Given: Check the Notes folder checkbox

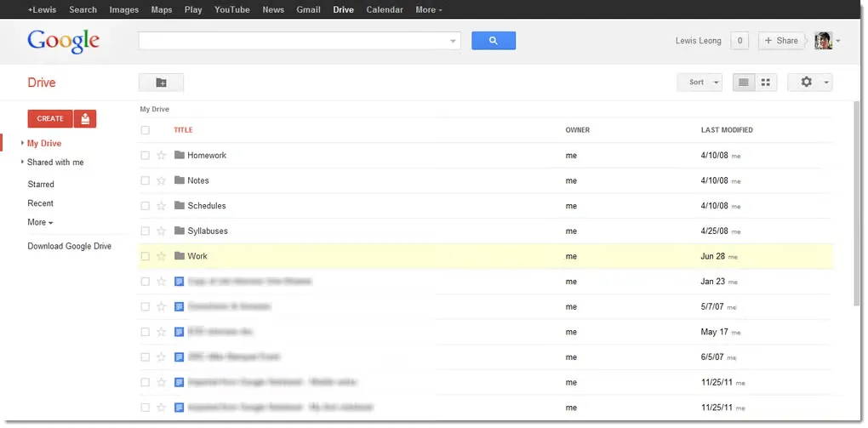Looking at the screenshot, I should point(145,180).
